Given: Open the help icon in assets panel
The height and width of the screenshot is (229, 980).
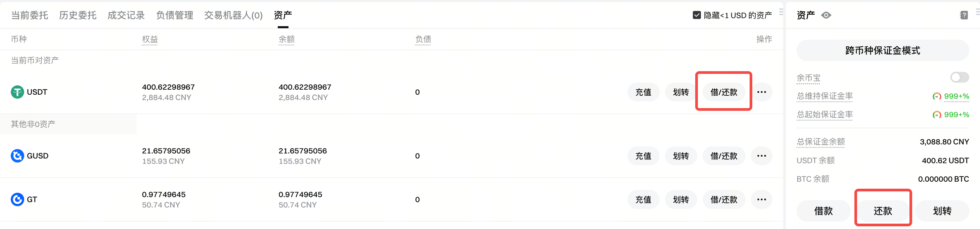Looking at the screenshot, I should pos(964,15).
